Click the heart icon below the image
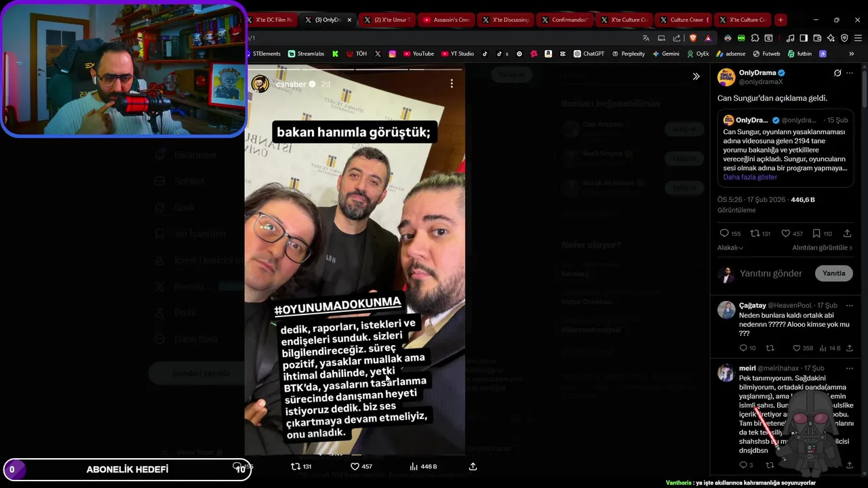 [355, 466]
